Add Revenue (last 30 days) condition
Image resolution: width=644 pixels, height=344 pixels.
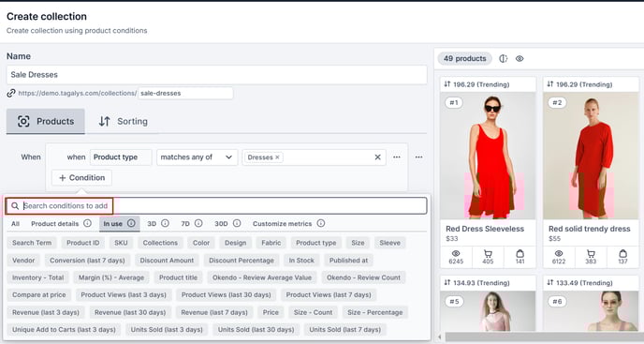[x=130, y=312]
